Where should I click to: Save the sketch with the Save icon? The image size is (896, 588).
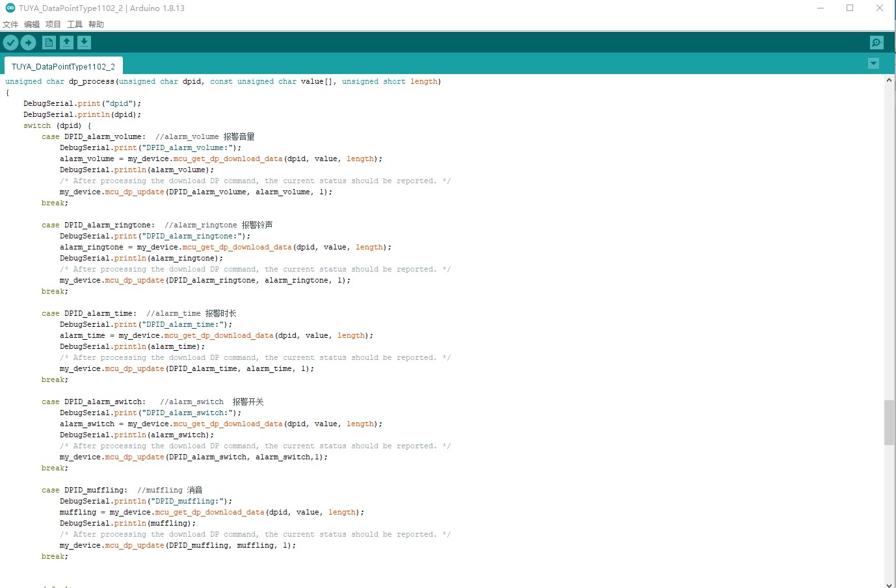pyautogui.click(x=84, y=43)
